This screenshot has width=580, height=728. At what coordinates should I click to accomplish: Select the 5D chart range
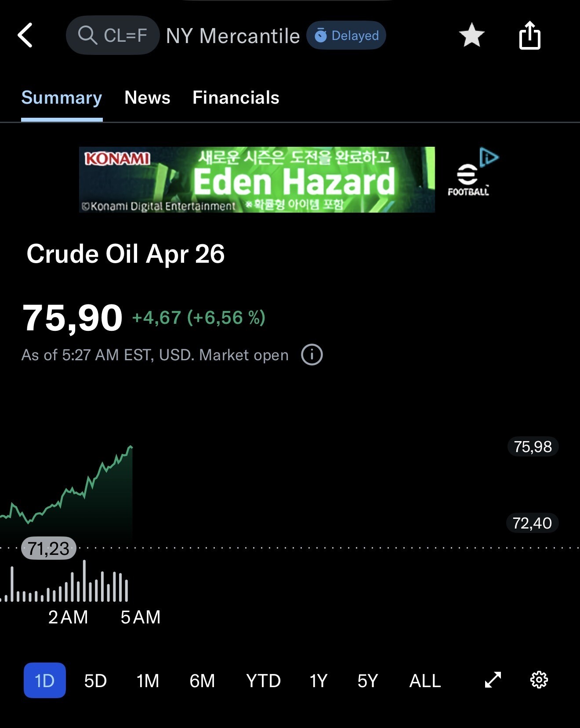click(x=95, y=681)
